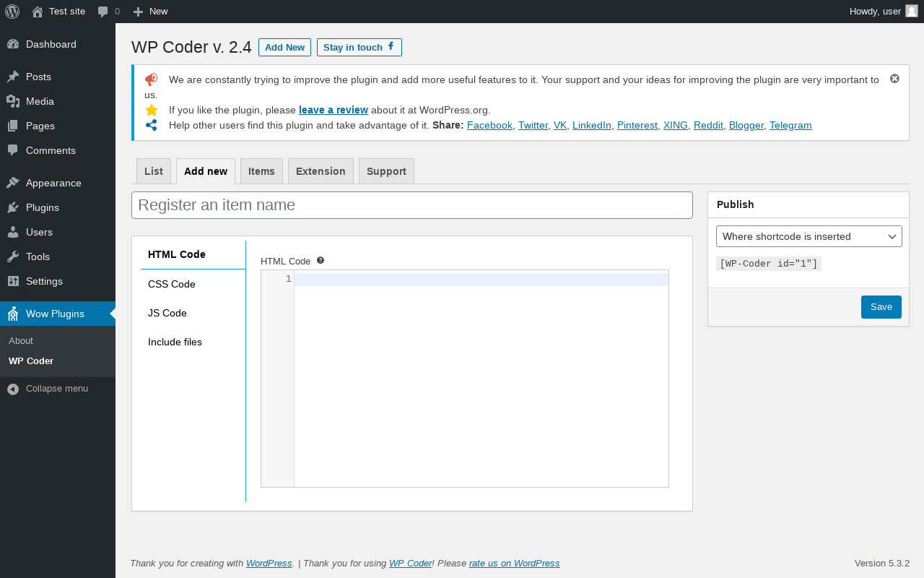The image size is (924, 578).
Task: Click the Users person icon
Action: 13,232
